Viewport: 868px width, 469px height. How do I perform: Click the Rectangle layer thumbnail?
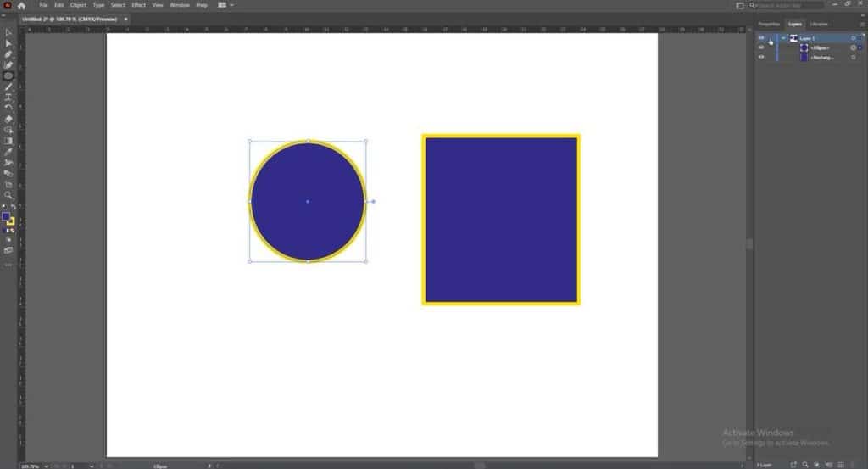click(x=804, y=57)
